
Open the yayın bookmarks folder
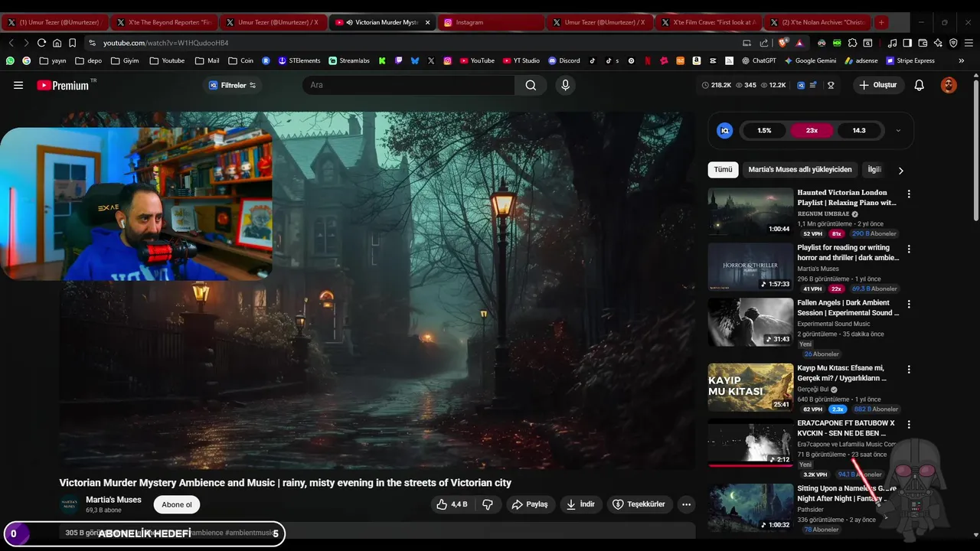(53, 60)
